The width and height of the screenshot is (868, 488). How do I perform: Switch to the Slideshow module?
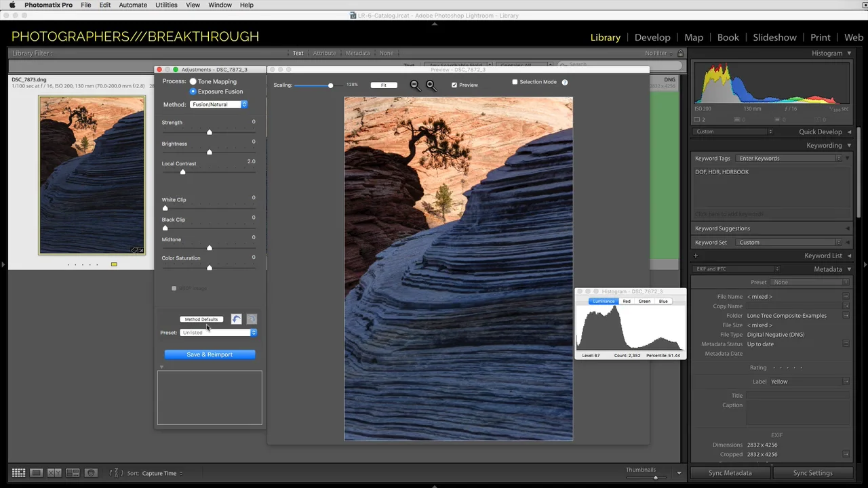click(x=774, y=37)
